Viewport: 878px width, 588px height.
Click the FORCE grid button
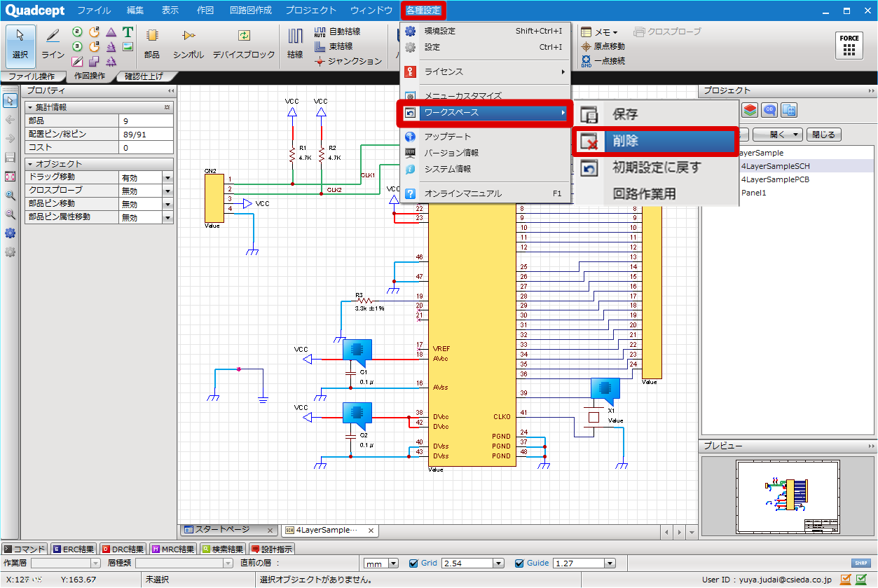849,46
